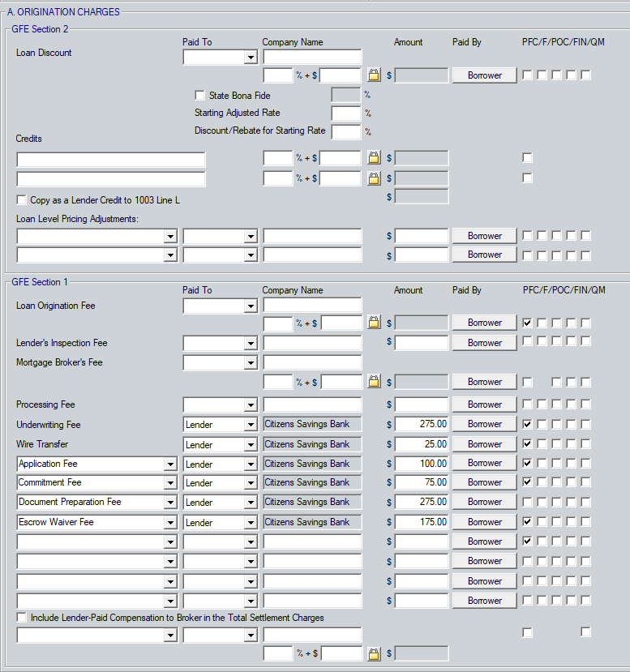Click the Mortgage Broker's Fee lock icon
Viewport: 630px width, 672px height.
tap(374, 382)
